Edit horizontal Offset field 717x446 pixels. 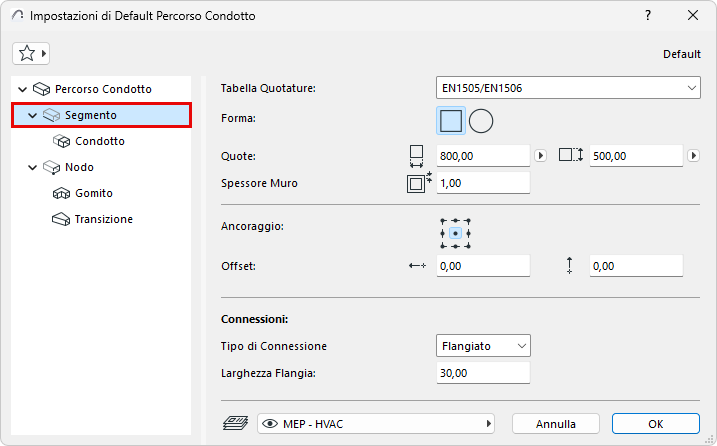(x=483, y=266)
